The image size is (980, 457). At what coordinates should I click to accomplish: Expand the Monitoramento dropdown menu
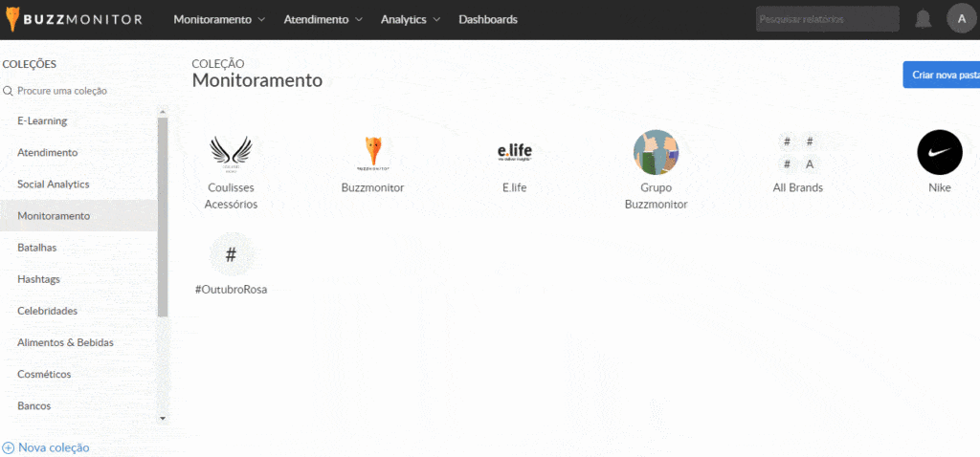[219, 19]
